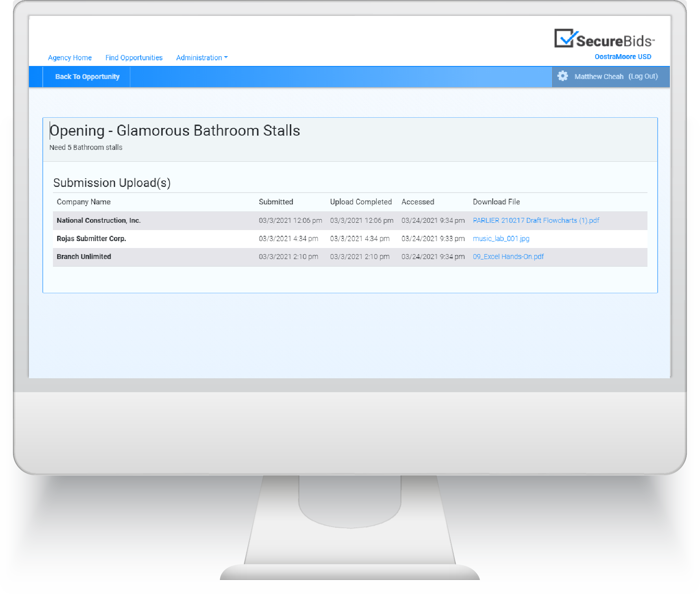
Task: Open 09_Excel Hands-On.pdf from Branch Unlimited
Action: (508, 257)
